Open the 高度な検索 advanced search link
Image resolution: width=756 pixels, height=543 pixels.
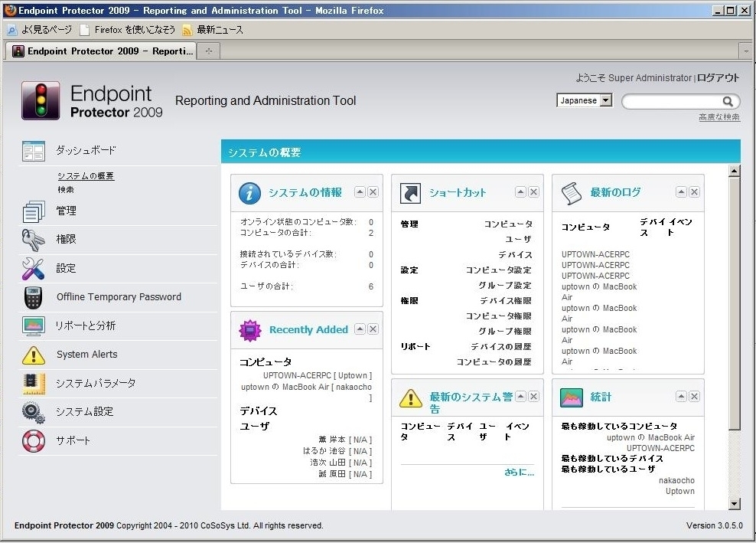719,117
